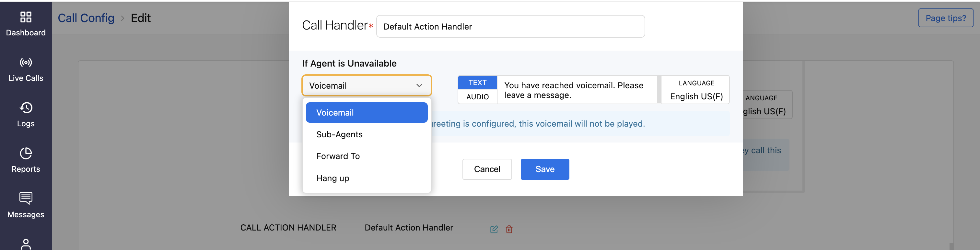This screenshot has height=250, width=980.
Task: Open the Dashboard sidebar icon
Action: [x=26, y=17]
